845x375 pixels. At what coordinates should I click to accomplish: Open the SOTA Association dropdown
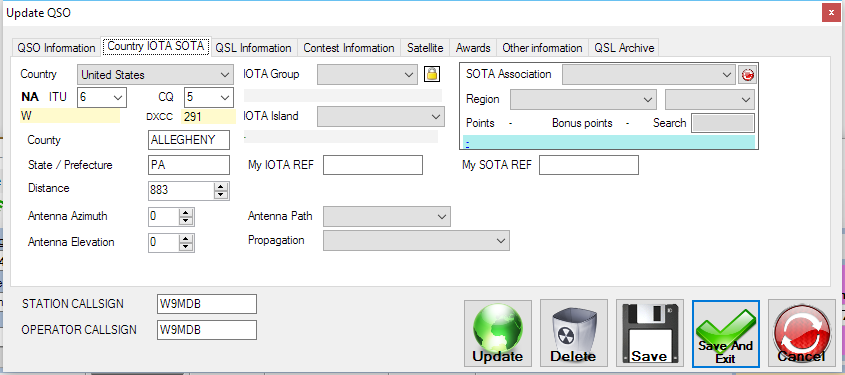(x=648, y=75)
